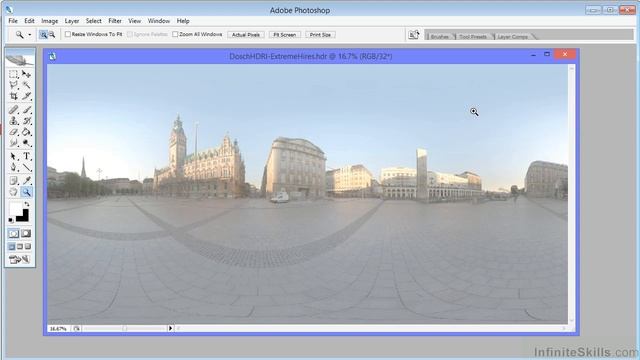
Task: Open the Select menu
Action: point(93,21)
